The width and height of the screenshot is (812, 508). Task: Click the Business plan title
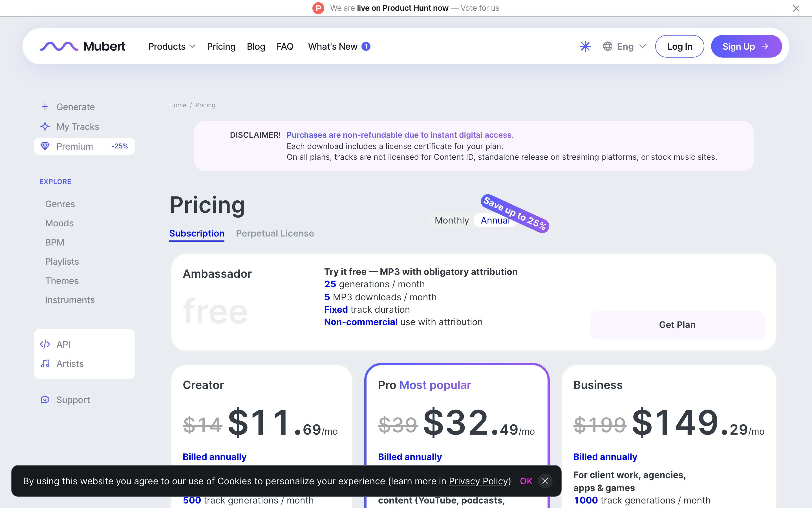click(598, 385)
